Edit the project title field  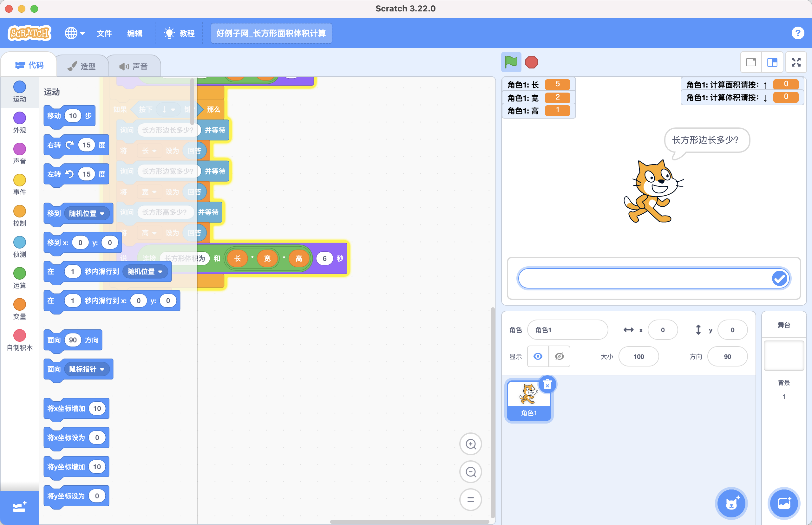pyautogui.click(x=271, y=33)
